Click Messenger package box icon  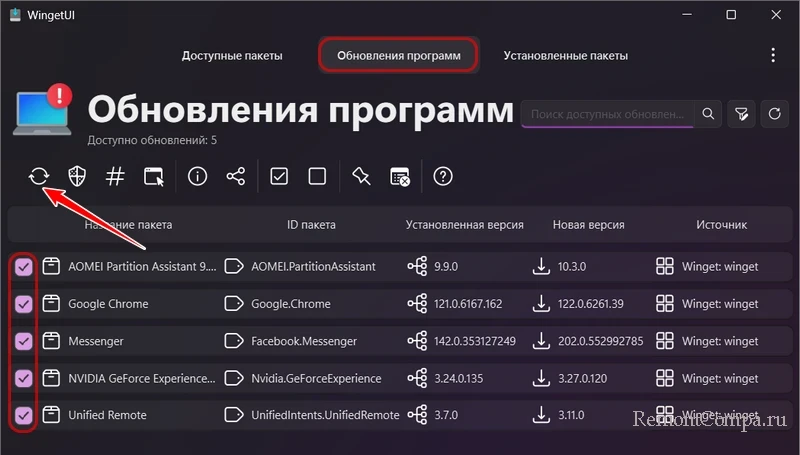[51, 341]
